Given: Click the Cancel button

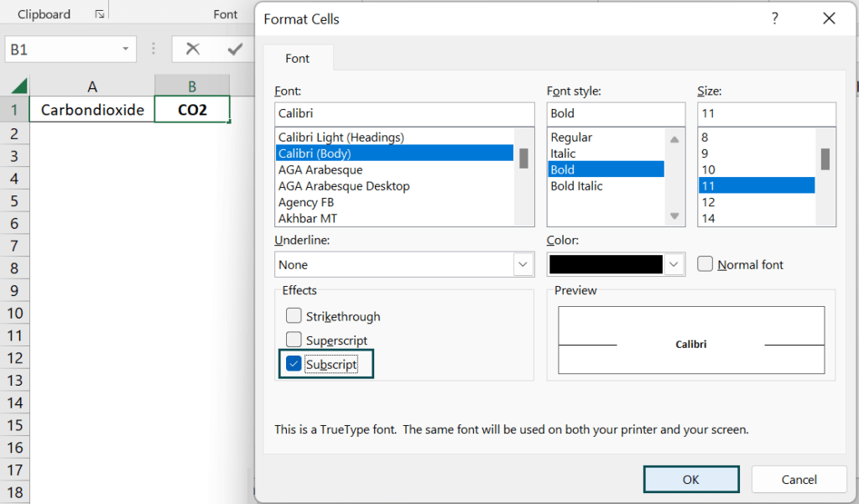Looking at the screenshot, I should point(799,480).
